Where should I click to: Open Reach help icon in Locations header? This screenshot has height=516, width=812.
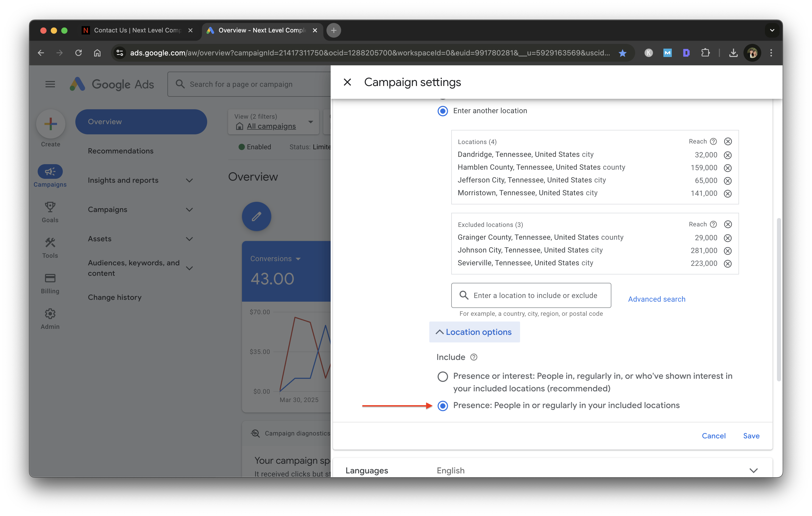click(713, 141)
